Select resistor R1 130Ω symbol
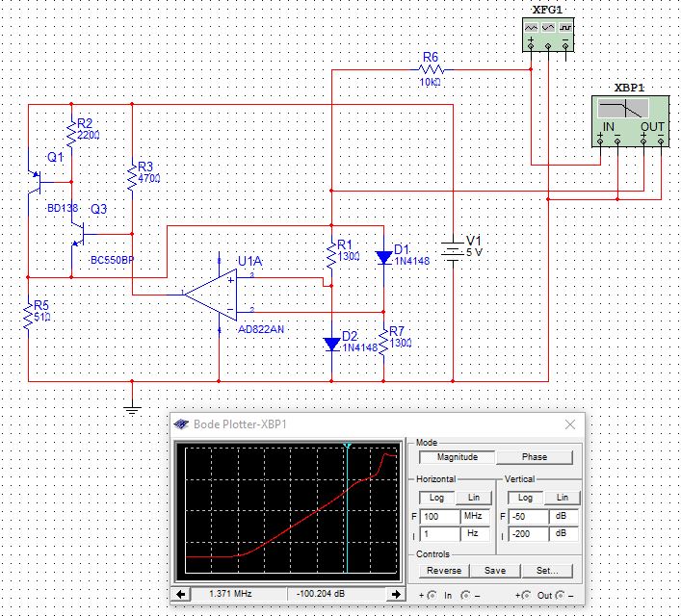The height and width of the screenshot is (616, 681). point(331,256)
